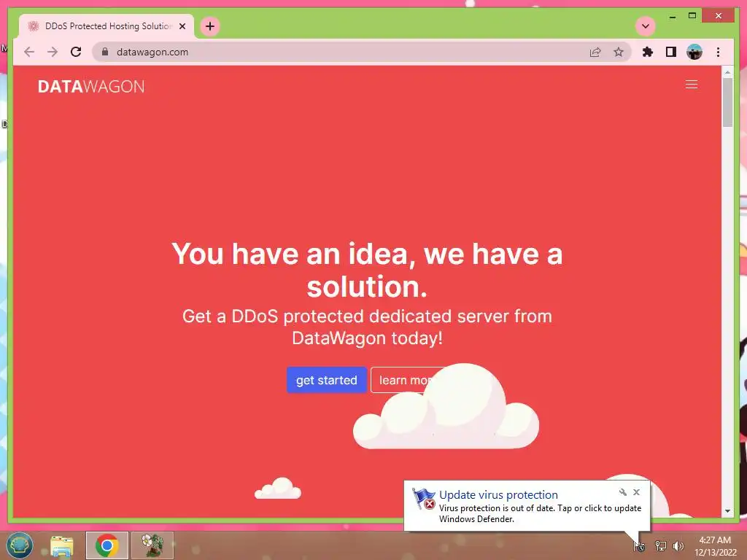Click the DATAWAGON logo

click(x=91, y=86)
